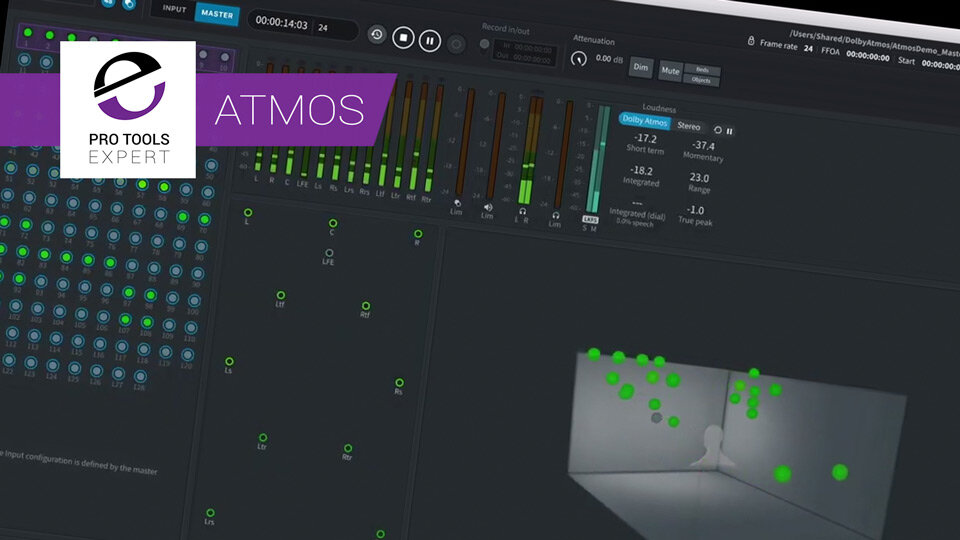The width and height of the screenshot is (960, 540).
Task: Click the 00:00:14:03 timecode display
Action: (282, 23)
